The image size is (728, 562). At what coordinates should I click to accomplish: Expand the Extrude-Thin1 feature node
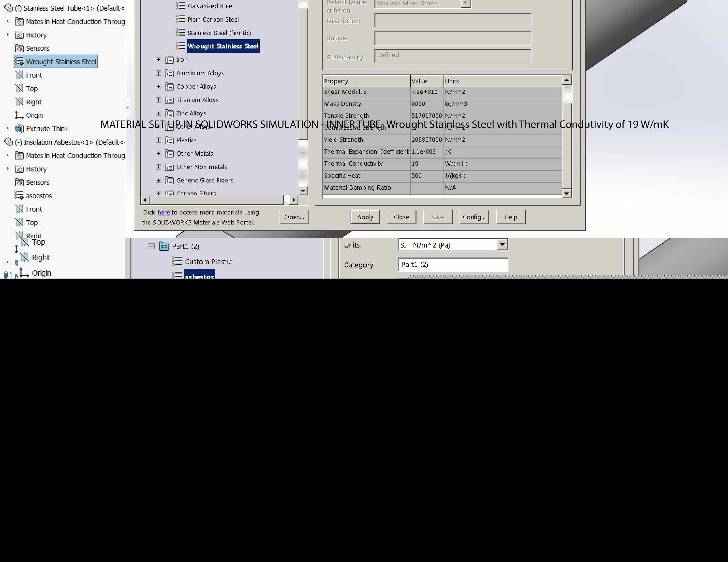(8, 128)
